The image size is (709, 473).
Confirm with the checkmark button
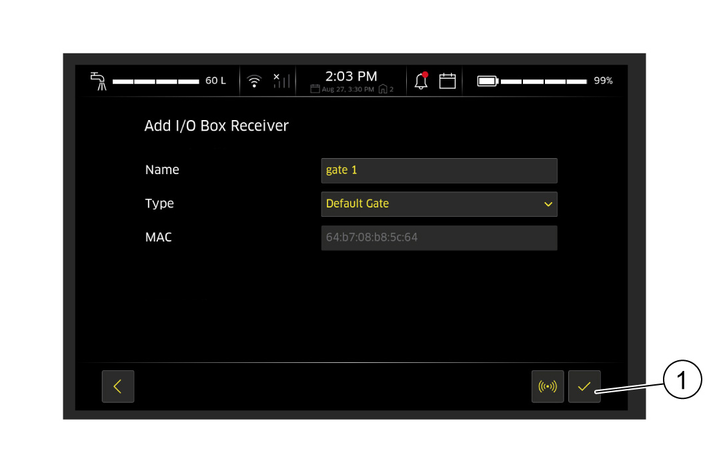point(584,386)
